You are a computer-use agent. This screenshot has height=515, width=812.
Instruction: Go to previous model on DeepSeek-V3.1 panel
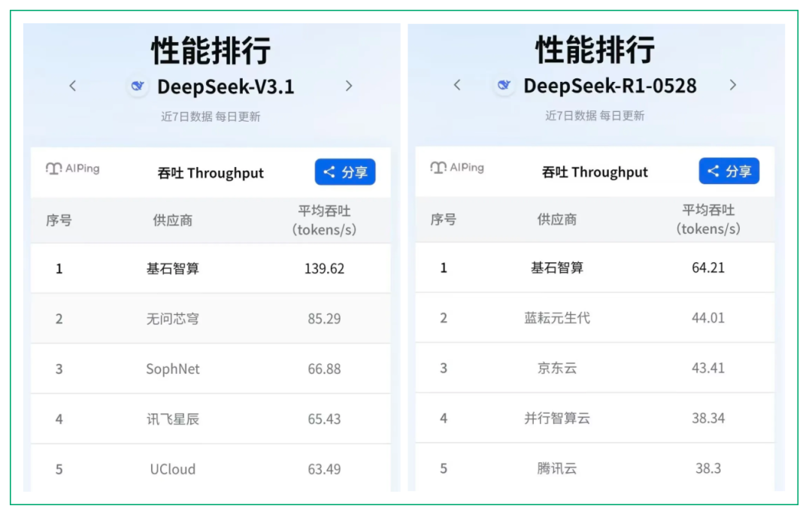[73, 86]
